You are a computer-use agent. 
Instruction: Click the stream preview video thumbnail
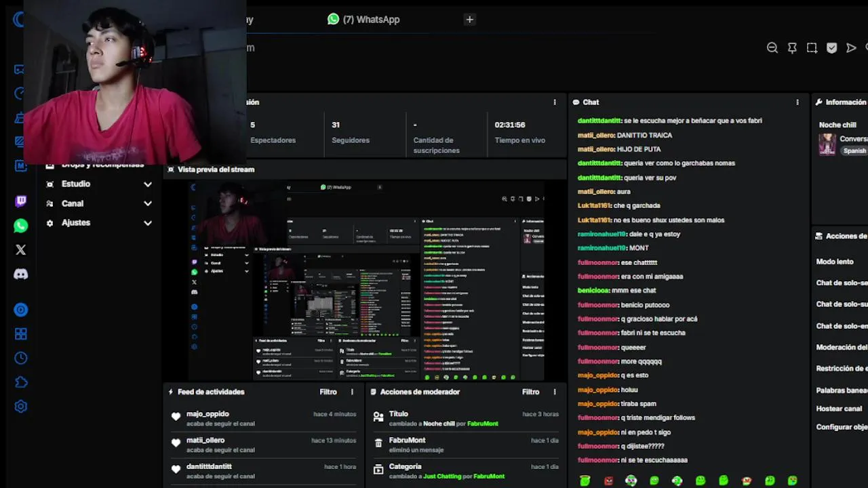click(366, 280)
